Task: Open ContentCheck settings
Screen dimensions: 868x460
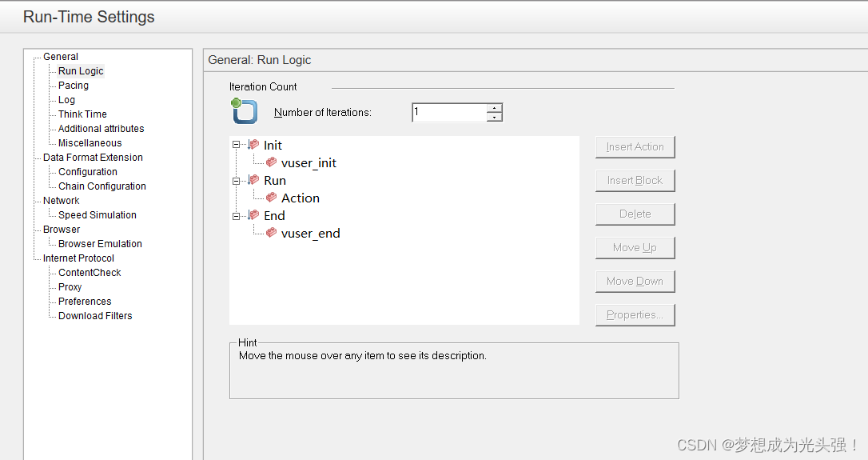Action: click(x=90, y=273)
